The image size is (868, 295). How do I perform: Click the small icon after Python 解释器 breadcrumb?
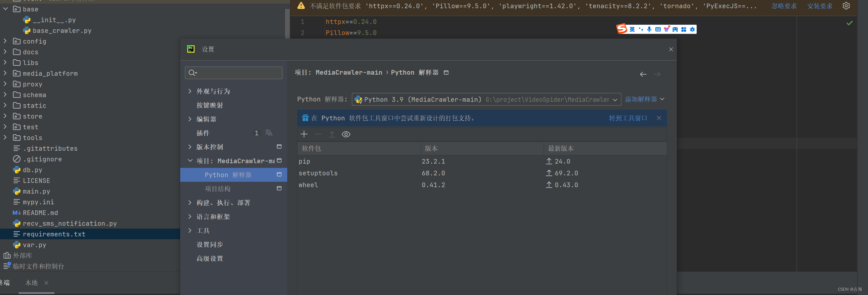point(446,72)
